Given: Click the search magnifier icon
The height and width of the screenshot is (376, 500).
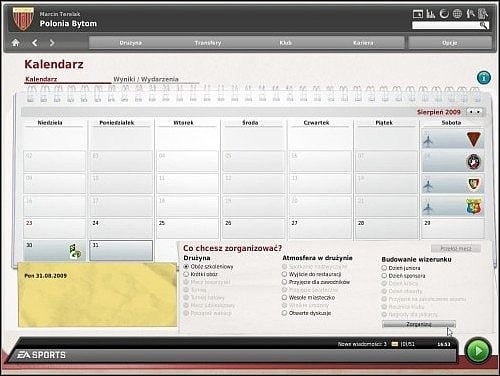Looking at the screenshot, I should (484, 25).
